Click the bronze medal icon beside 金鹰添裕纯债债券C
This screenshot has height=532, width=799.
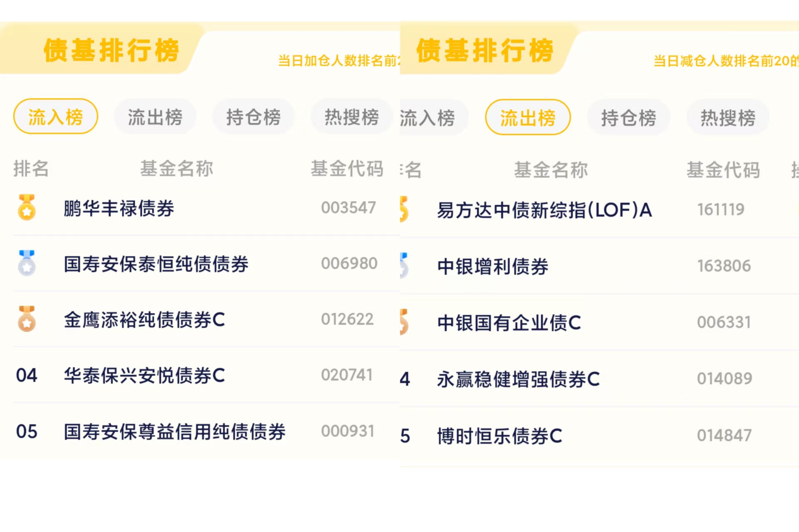click(27, 319)
